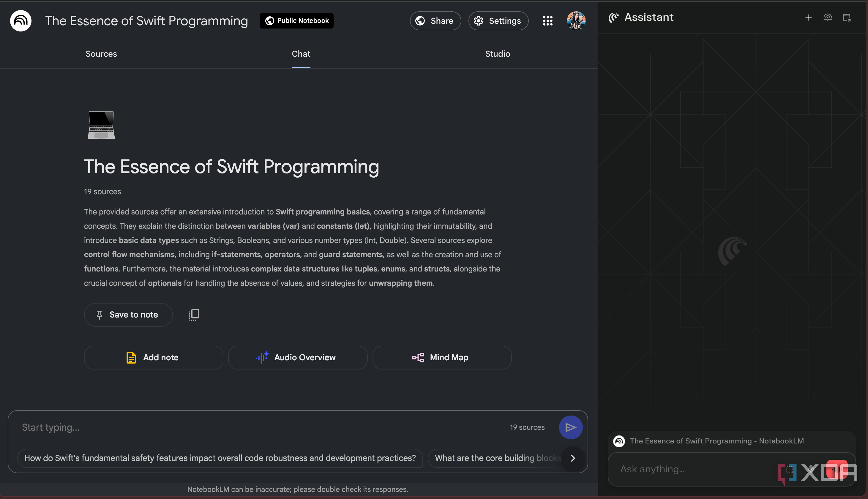This screenshot has width=868, height=499.
Task: Open the Share dialog
Action: (x=435, y=20)
